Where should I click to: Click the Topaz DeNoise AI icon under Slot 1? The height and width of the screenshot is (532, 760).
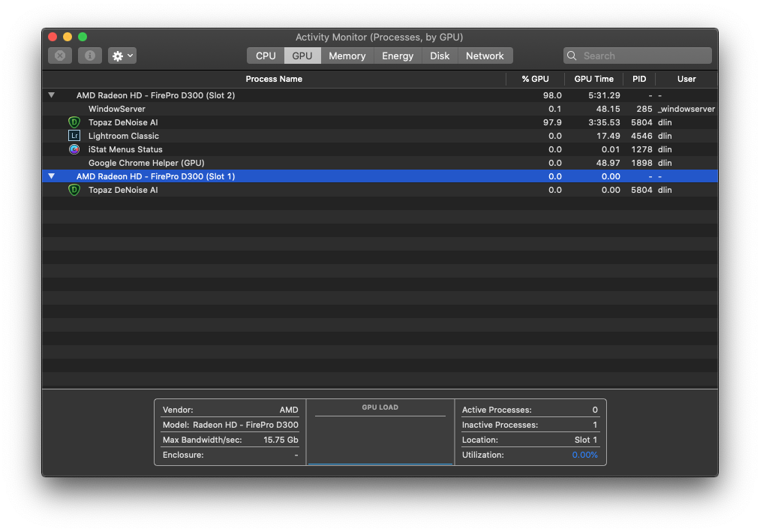tap(74, 190)
